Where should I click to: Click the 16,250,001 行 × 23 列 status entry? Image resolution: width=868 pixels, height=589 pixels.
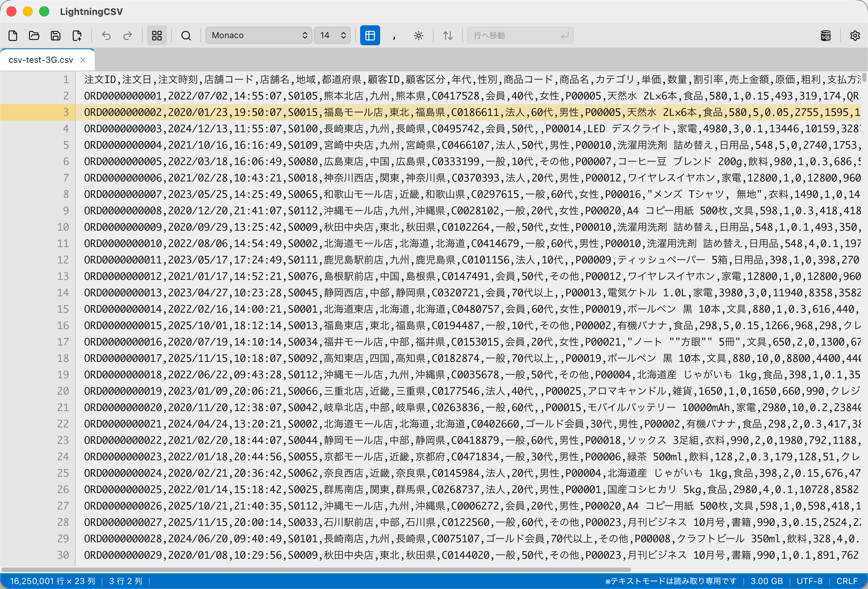[52, 581]
